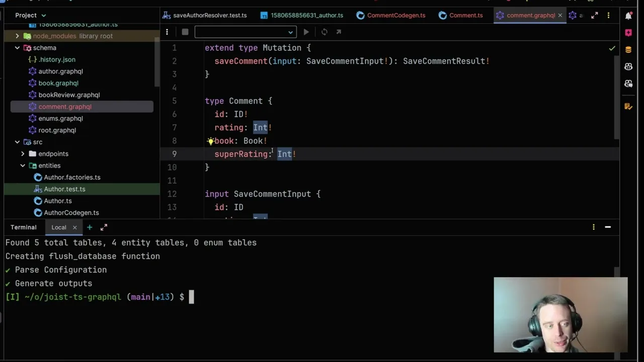This screenshot has height=362, width=644.
Task: Expand terminal with the maximize arrows icon
Action: point(104,227)
